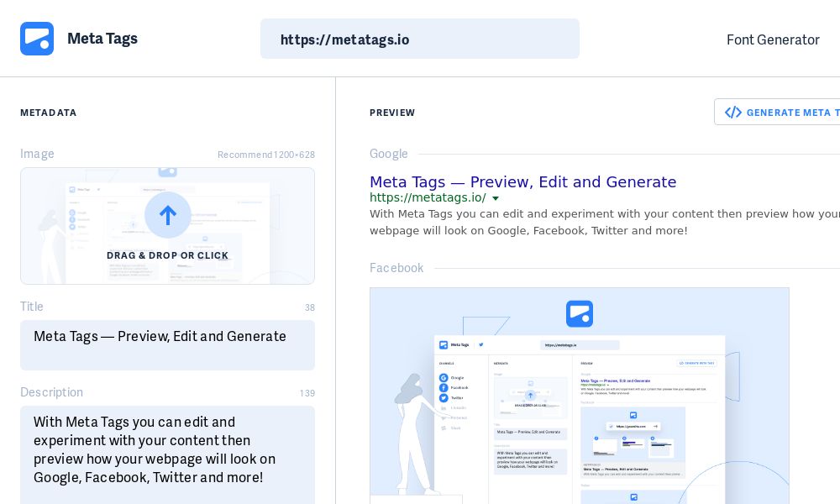This screenshot has width=840, height=504.
Task: Open the dropdown arrow next to https://metatags.io/
Action: 496,198
